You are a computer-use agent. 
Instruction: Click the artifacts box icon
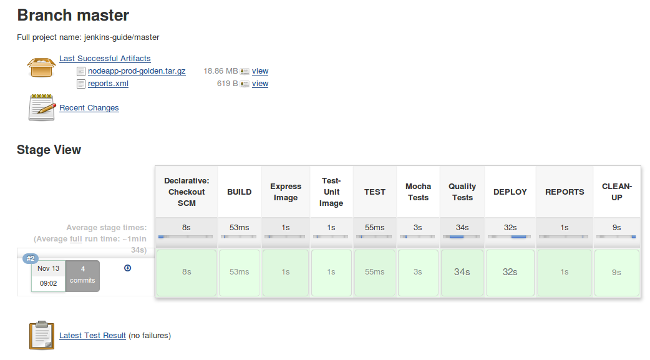pos(41,68)
